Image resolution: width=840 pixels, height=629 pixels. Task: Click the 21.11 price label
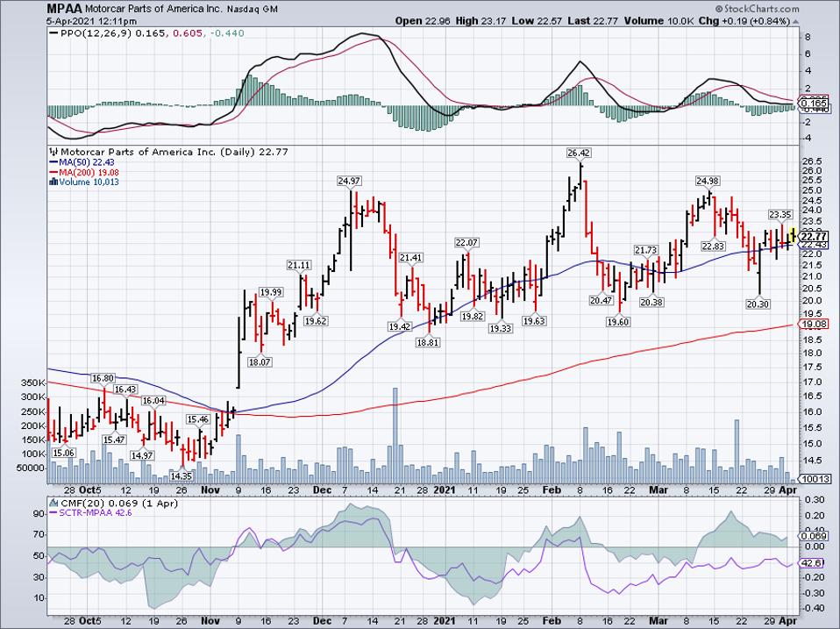click(299, 265)
